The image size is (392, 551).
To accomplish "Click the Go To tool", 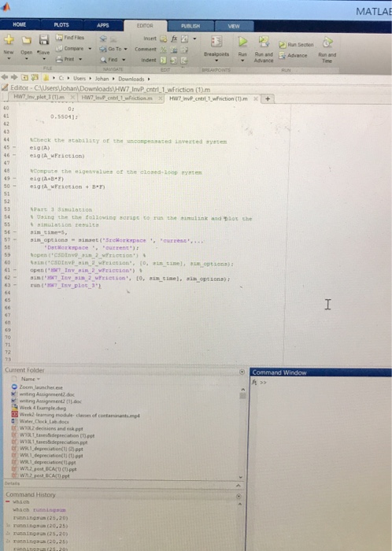I will (111, 49).
